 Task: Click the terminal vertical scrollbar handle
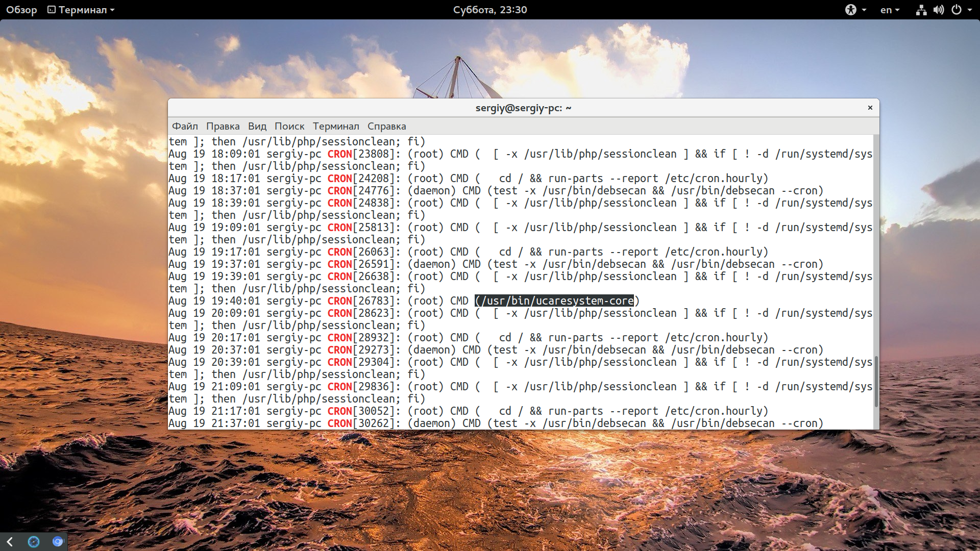[876, 381]
